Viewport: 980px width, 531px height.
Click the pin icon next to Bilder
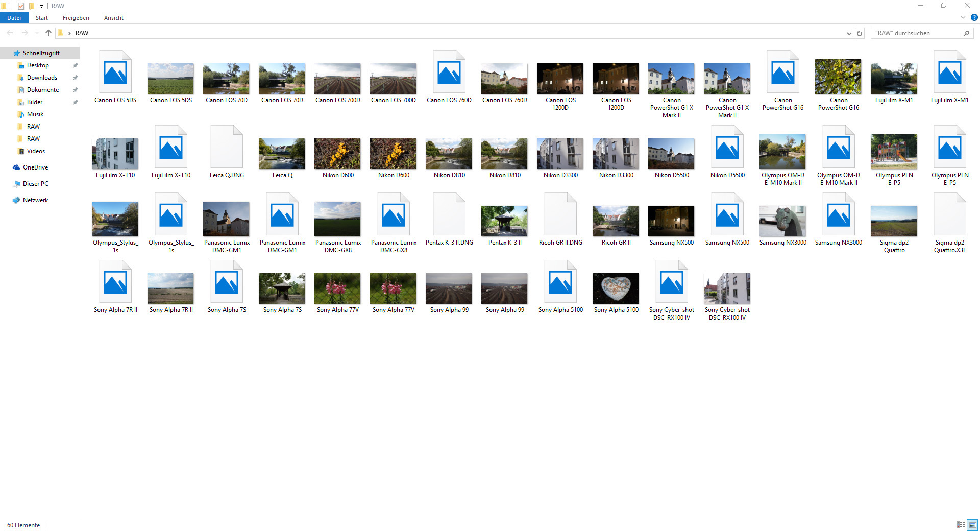tap(75, 102)
